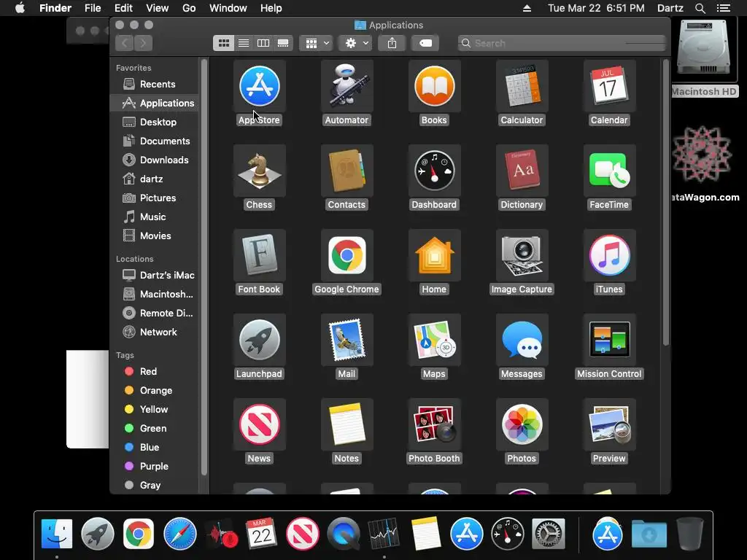
Task: Open the App Store application icon
Action: pyautogui.click(x=259, y=86)
